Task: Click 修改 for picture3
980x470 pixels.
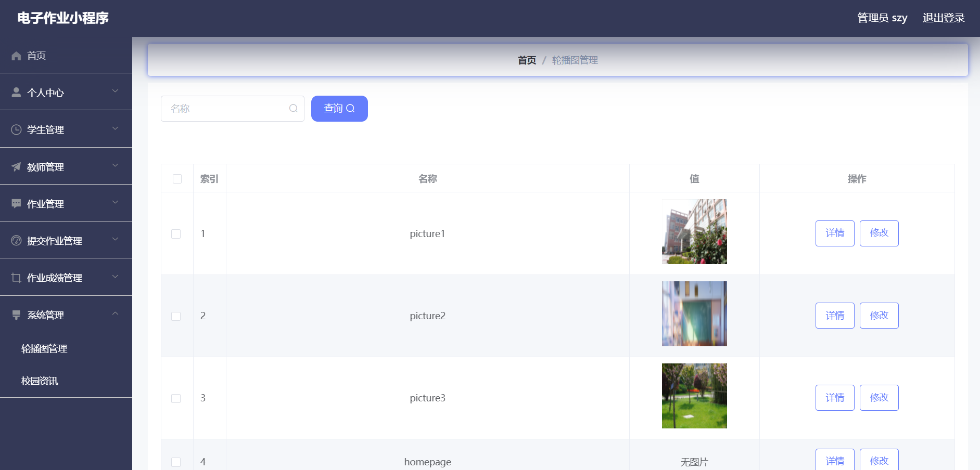Action: (879, 398)
